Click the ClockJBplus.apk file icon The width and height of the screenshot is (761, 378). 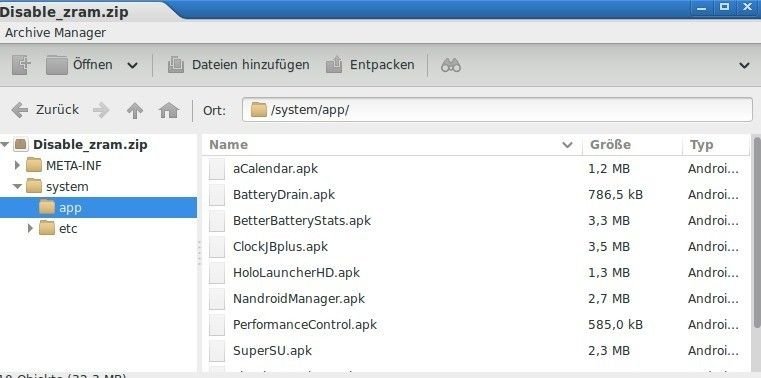pos(217,247)
